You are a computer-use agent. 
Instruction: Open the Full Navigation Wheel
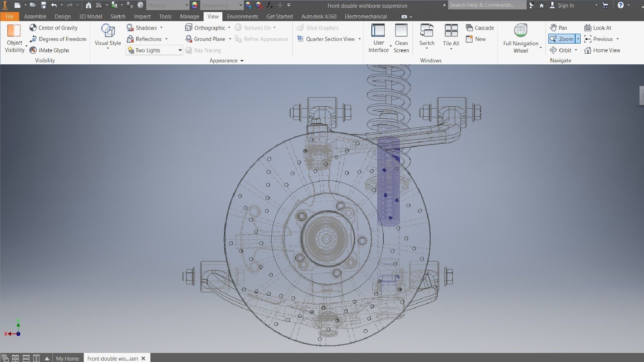click(x=521, y=38)
